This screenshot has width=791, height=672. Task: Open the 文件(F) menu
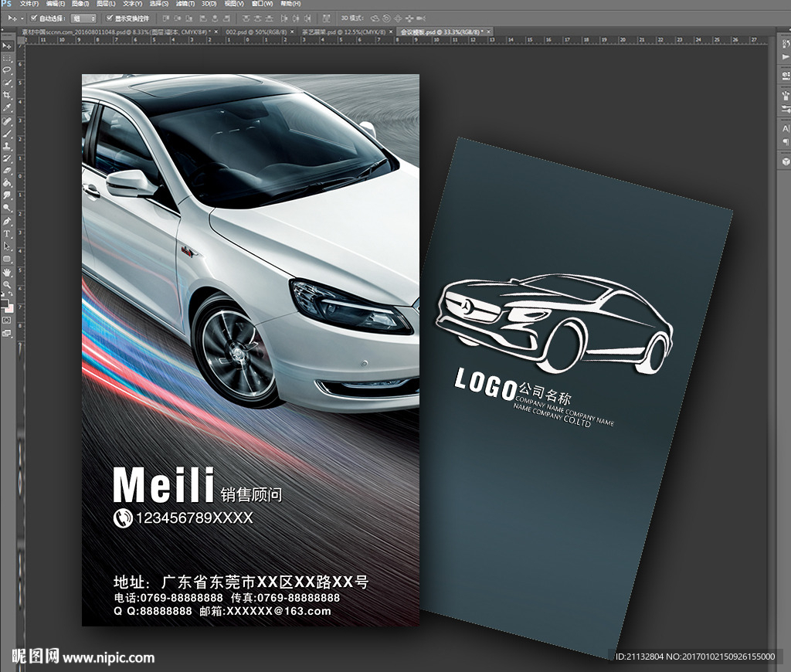pos(28,4)
